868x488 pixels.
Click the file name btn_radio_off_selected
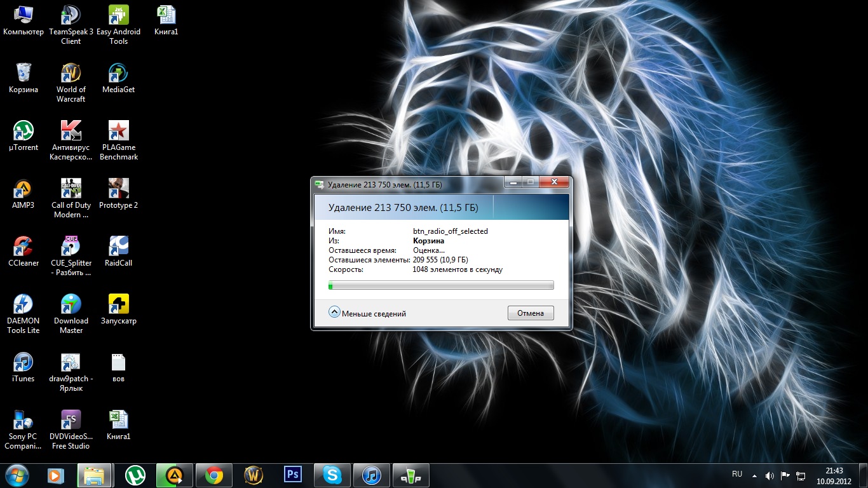[451, 231]
